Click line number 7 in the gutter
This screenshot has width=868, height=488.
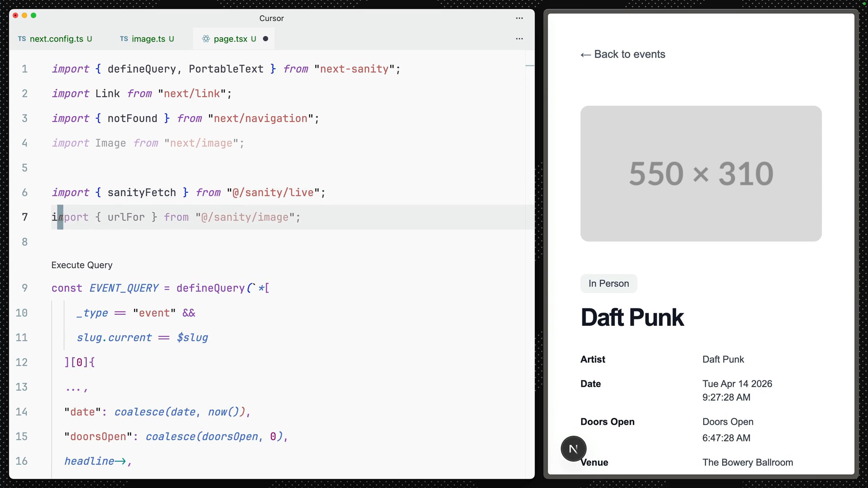(25, 217)
